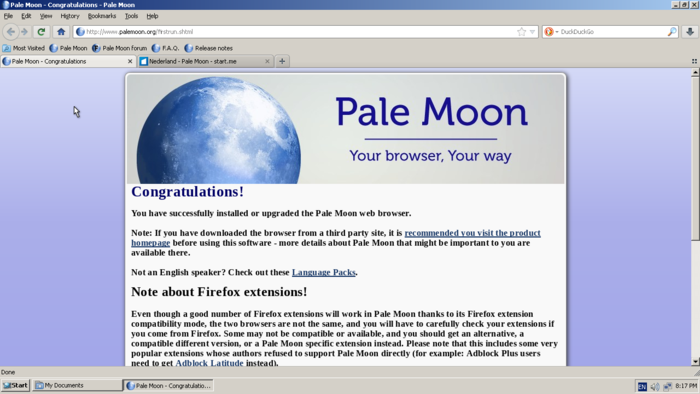This screenshot has width=700, height=394.
Task: Open the Tools menu
Action: (x=131, y=16)
